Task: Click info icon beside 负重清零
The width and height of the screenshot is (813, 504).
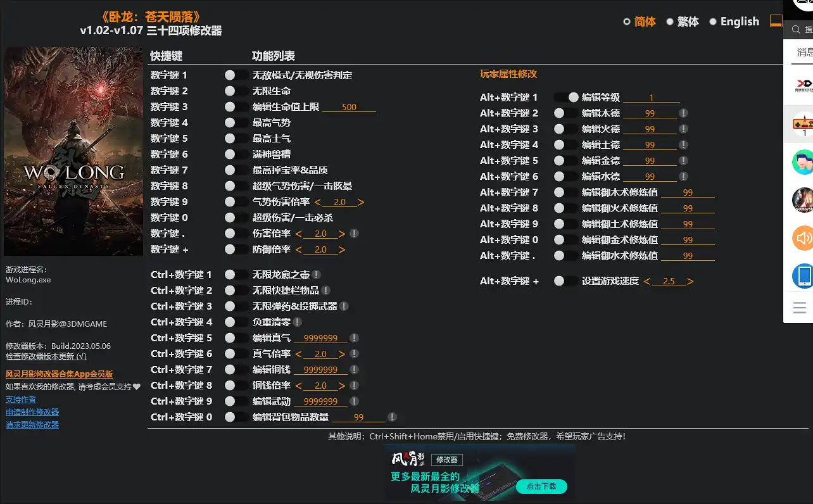Action: click(297, 322)
